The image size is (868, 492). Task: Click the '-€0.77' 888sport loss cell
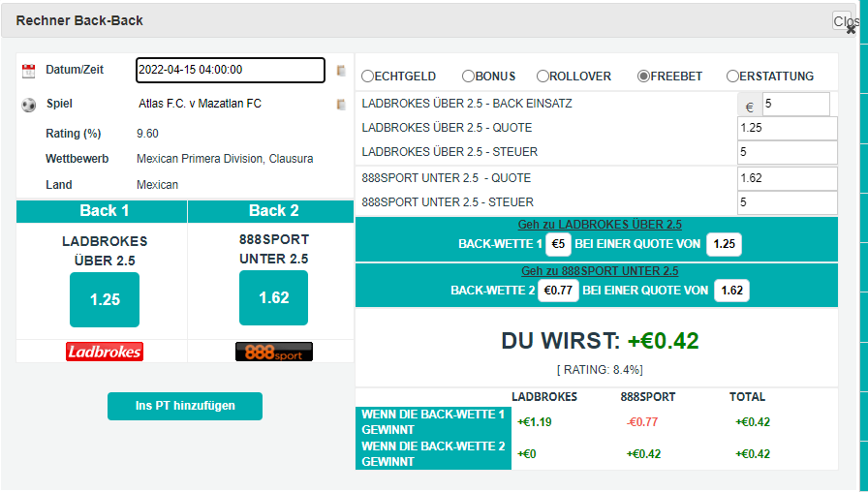coord(642,422)
